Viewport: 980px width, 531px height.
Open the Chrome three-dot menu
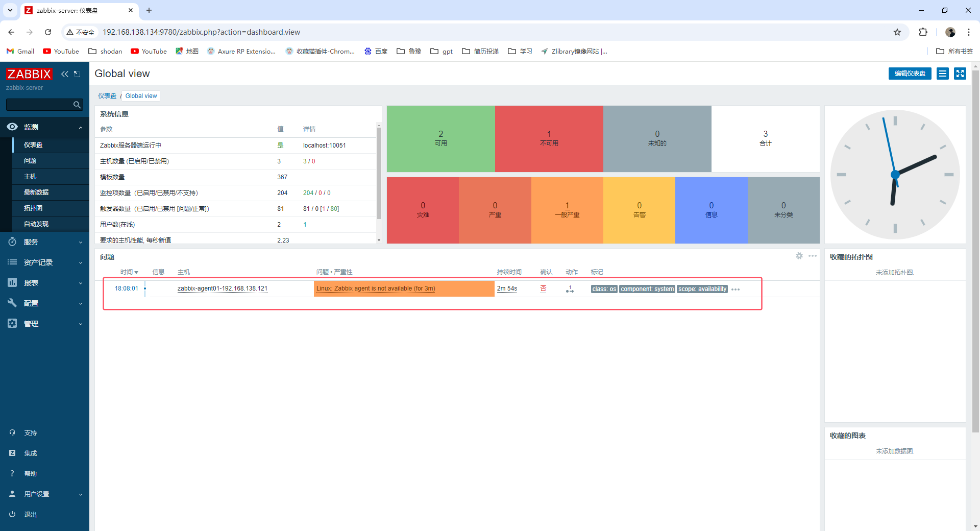969,32
